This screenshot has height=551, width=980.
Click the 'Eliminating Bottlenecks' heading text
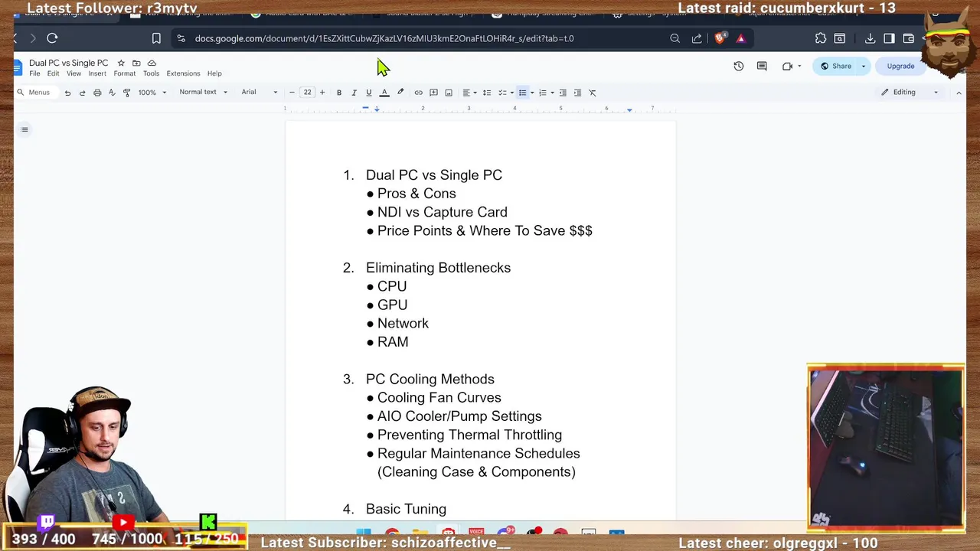pos(438,268)
